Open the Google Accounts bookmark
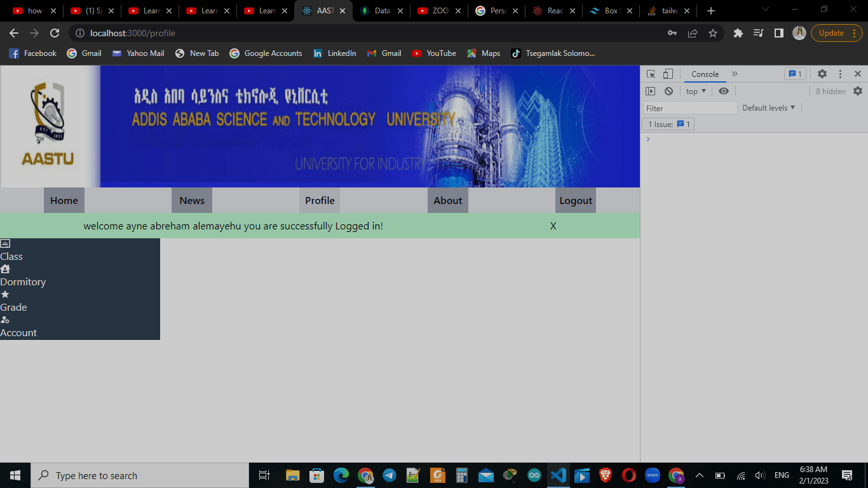The height and width of the screenshot is (488, 868). coord(266,53)
